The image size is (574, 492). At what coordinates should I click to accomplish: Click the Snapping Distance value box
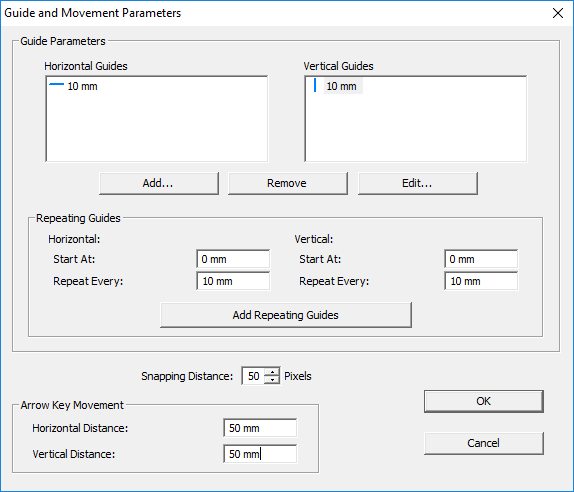pos(253,376)
